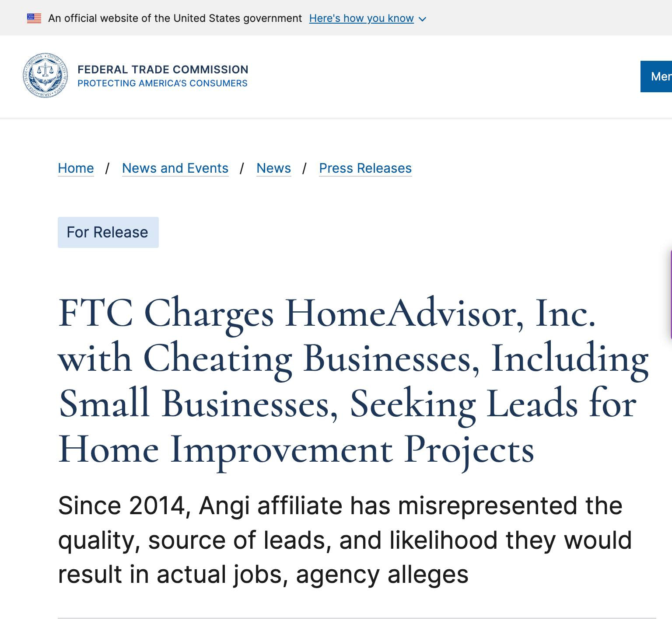Click the For Release label
The height and width of the screenshot is (620, 672).
pyautogui.click(x=108, y=232)
